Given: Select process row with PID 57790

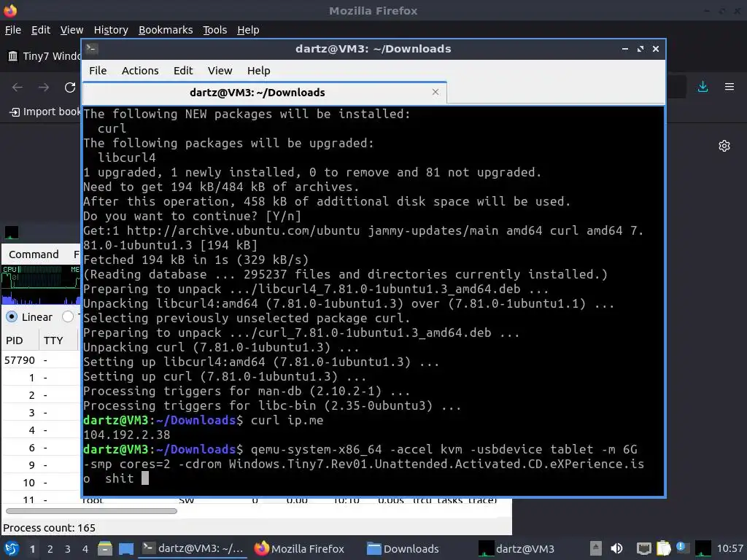Looking at the screenshot, I should pyautogui.click(x=42, y=360).
